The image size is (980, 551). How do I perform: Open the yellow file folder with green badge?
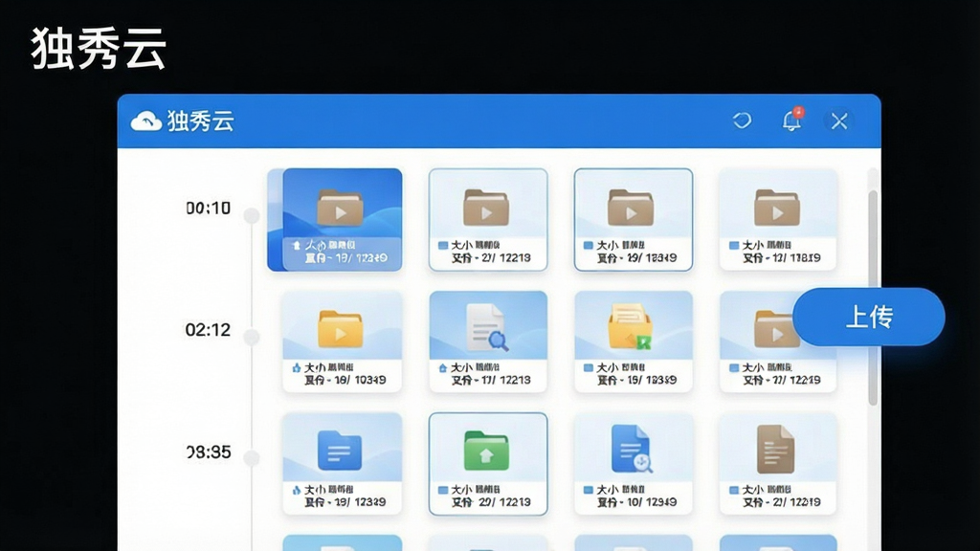coord(630,326)
